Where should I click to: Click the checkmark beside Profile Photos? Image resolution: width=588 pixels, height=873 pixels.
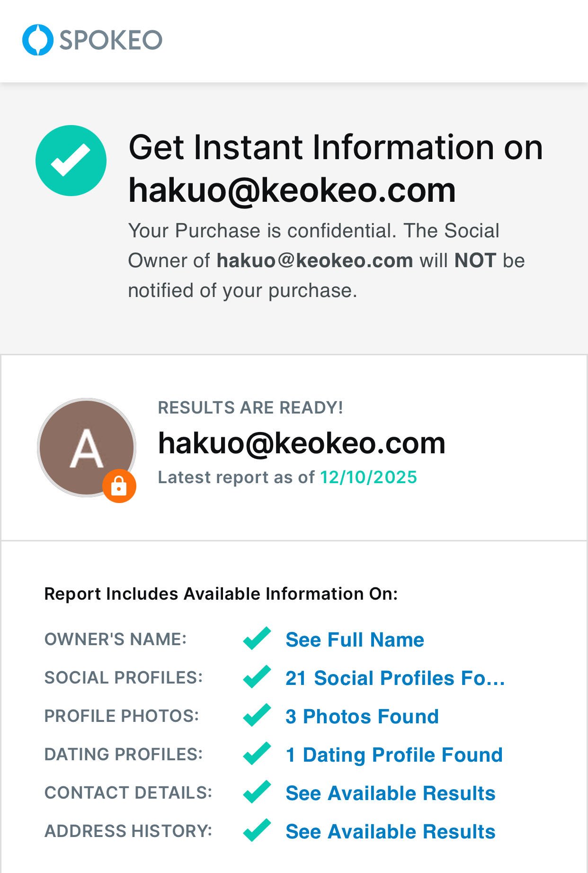[x=257, y=715]
